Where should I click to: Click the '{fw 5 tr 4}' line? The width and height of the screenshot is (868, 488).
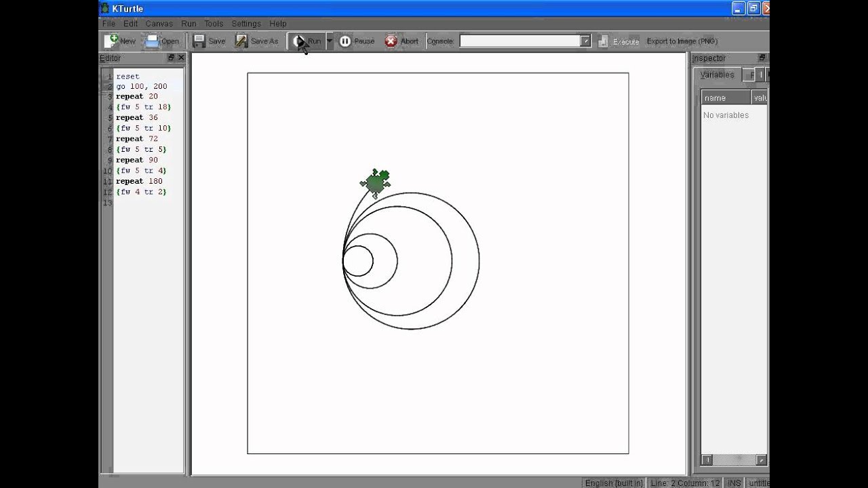click(140, 171)
